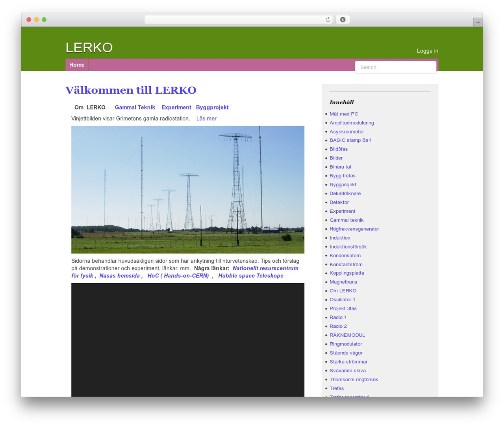Go to Induktionsförsök page

[x=348, y=247]
